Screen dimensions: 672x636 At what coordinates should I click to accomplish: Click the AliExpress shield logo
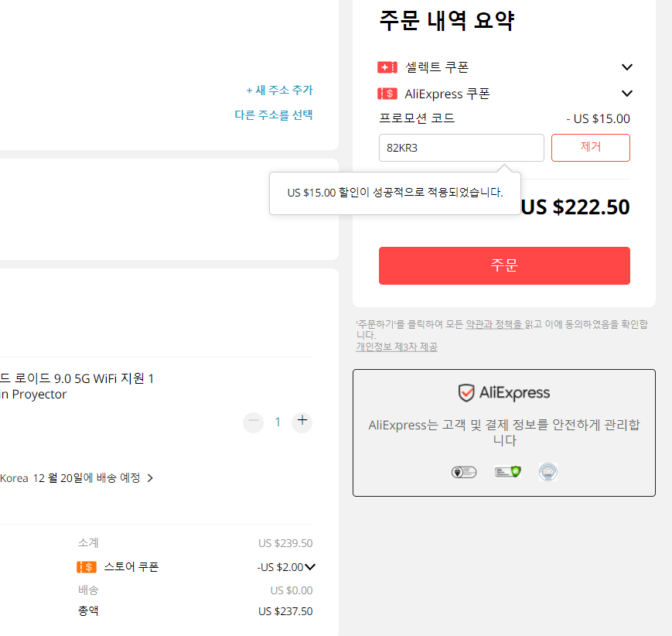point(466,392)
